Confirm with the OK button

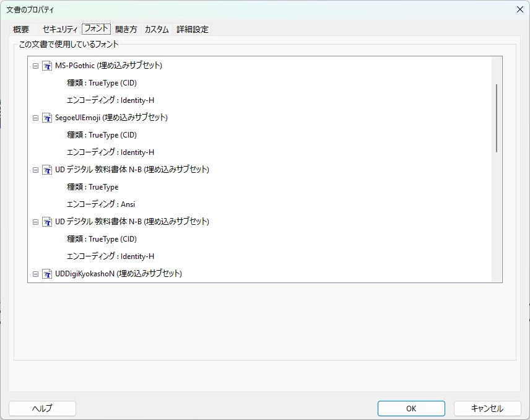pos(411,408)
